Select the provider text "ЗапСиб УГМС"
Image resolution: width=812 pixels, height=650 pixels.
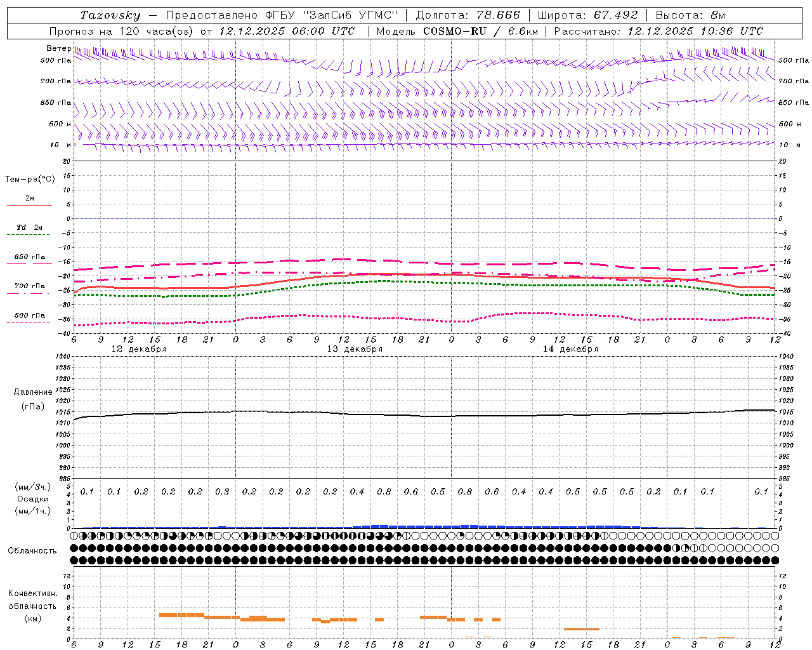pos(350,15)
